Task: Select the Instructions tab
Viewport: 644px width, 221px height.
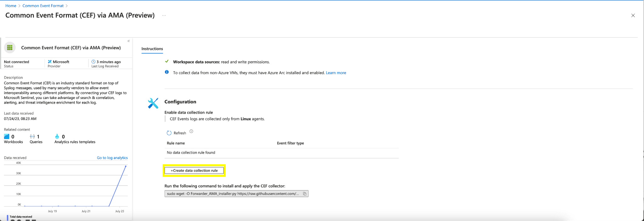Action: coord(152,49)
